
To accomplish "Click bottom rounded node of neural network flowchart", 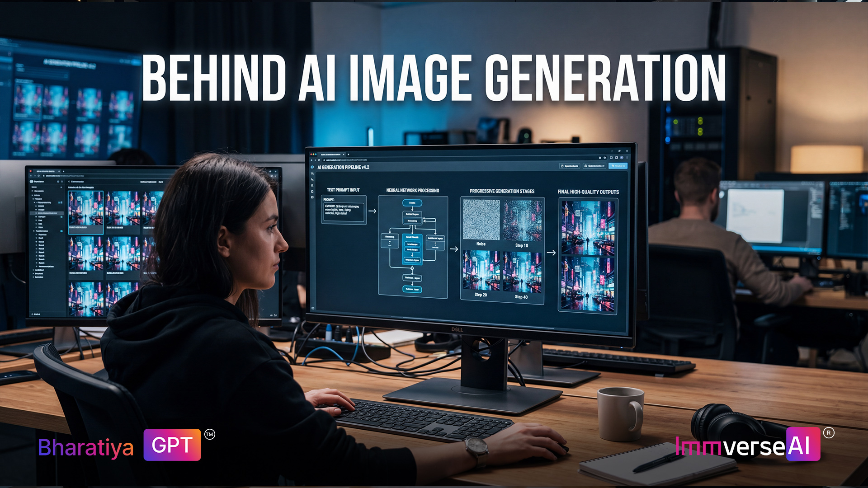I will tap(412, 289).
